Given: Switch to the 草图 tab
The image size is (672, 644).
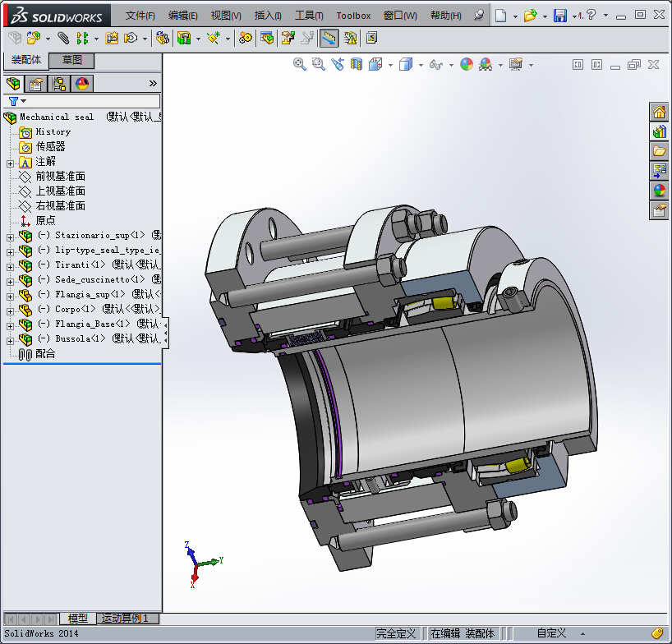Looking at the screenshot, I should pos(72,60).
